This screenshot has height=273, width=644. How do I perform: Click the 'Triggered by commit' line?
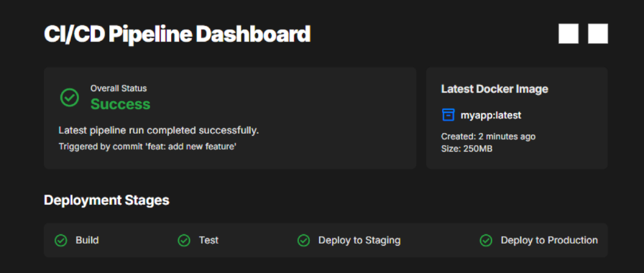click(147, 147)
